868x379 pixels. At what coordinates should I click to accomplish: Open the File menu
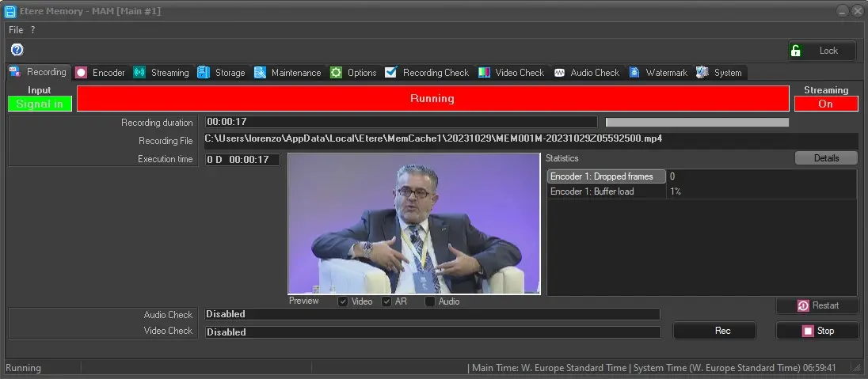16,29
